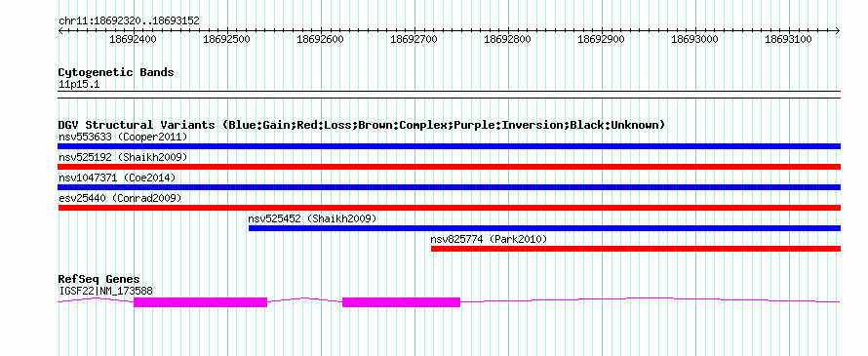Image resolution: width=868 pixels, height=356 pixels.
Task: Open the nsv525452 (Shaikh2009) blue gain bar
Action: click(545, 228)
